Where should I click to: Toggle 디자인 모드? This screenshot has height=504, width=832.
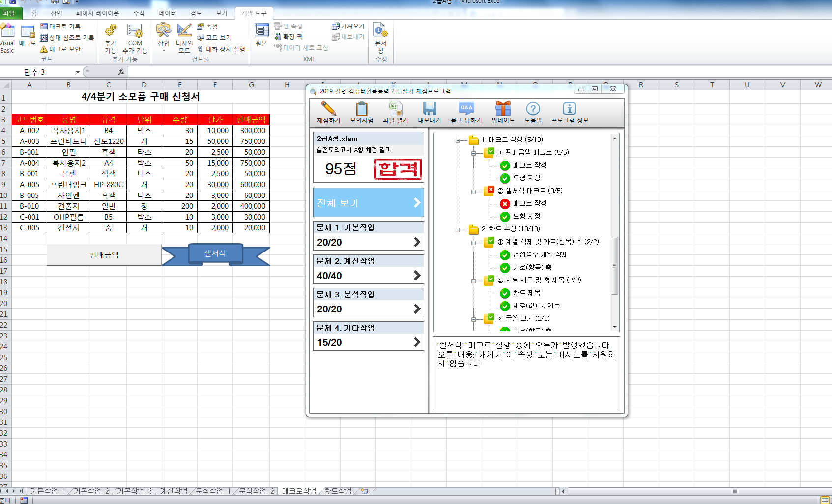(184, 38)
